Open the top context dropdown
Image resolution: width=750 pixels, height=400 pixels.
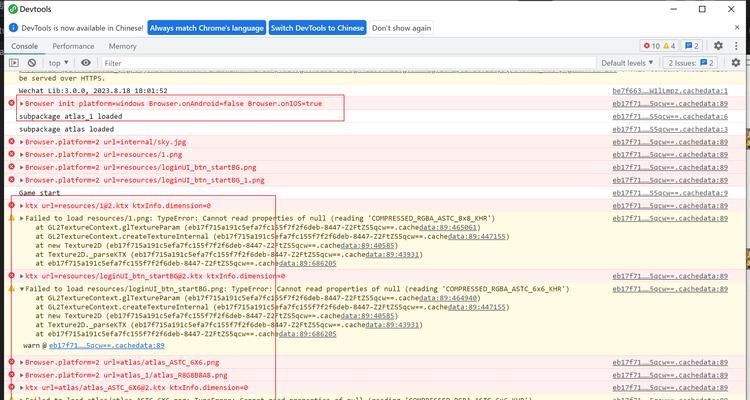[x=59, y=63]
